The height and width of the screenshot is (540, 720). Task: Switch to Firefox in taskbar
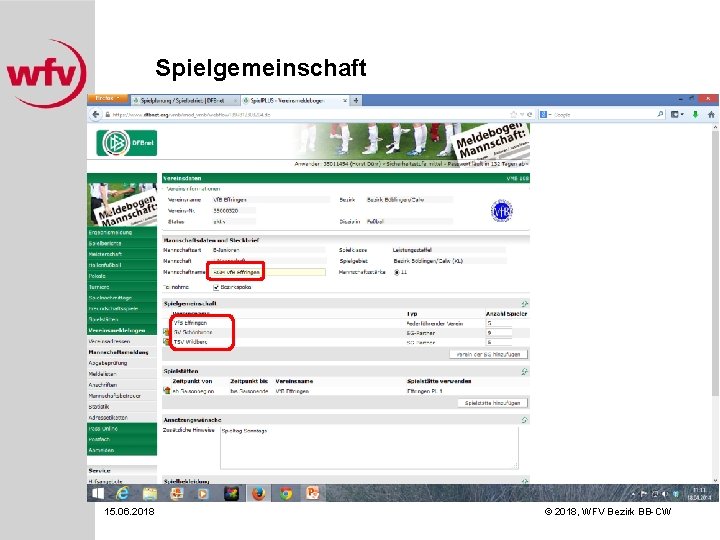pos(259,494)
